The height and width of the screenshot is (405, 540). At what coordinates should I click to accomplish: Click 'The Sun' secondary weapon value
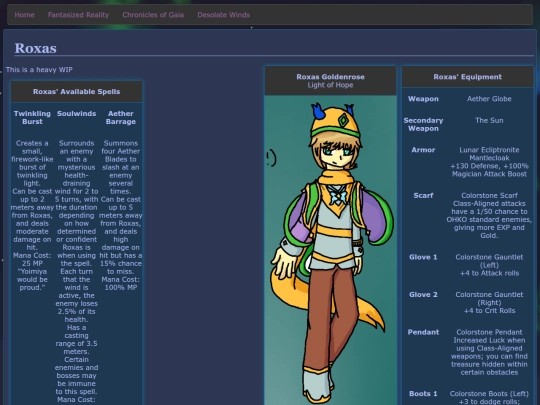(x=489, y=121)
